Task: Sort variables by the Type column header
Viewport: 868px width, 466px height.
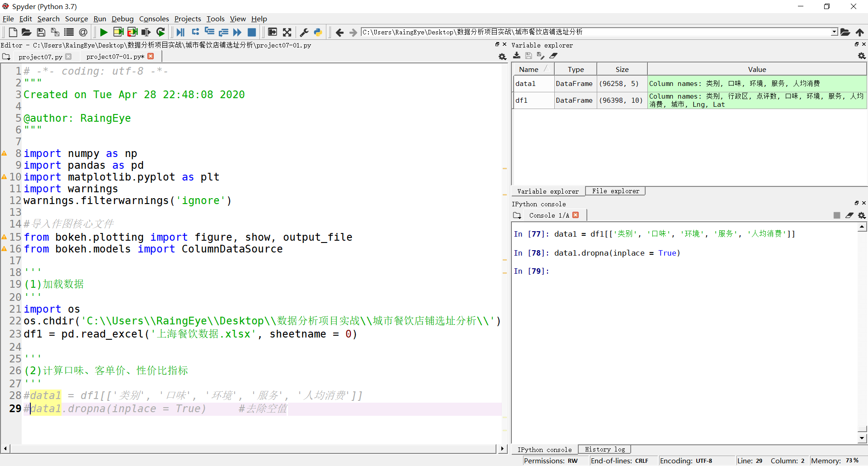Action: point(576,69)
